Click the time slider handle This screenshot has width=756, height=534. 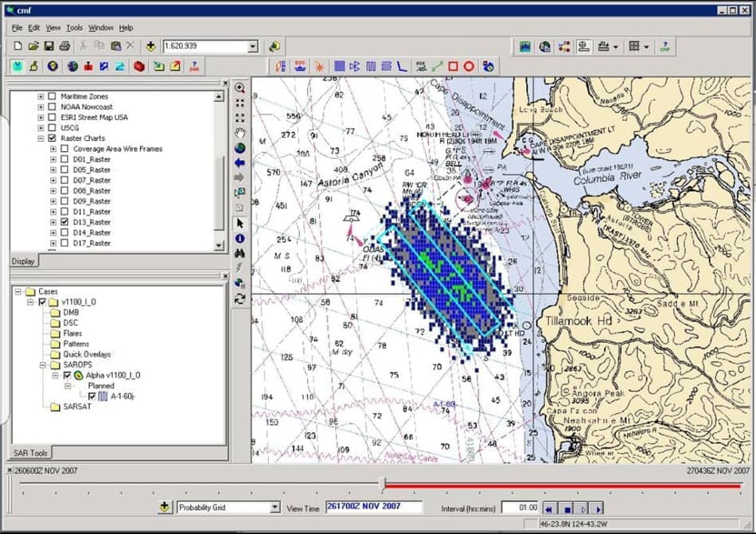pos(383,484)
